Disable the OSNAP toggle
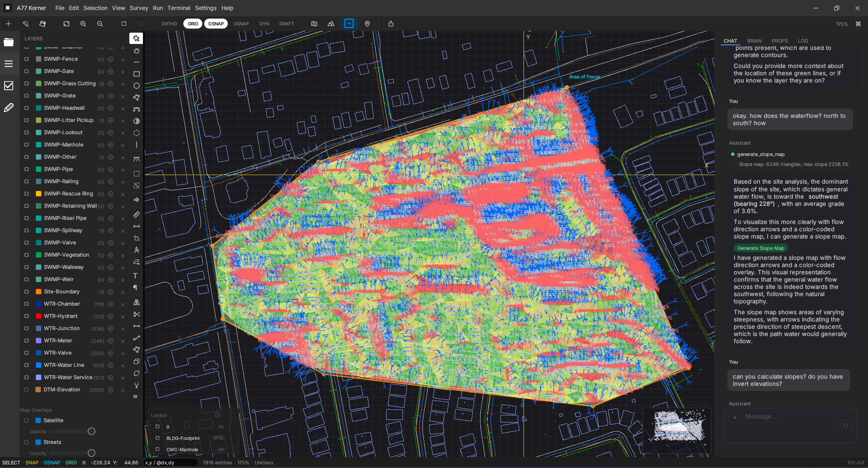 [216, 24]
